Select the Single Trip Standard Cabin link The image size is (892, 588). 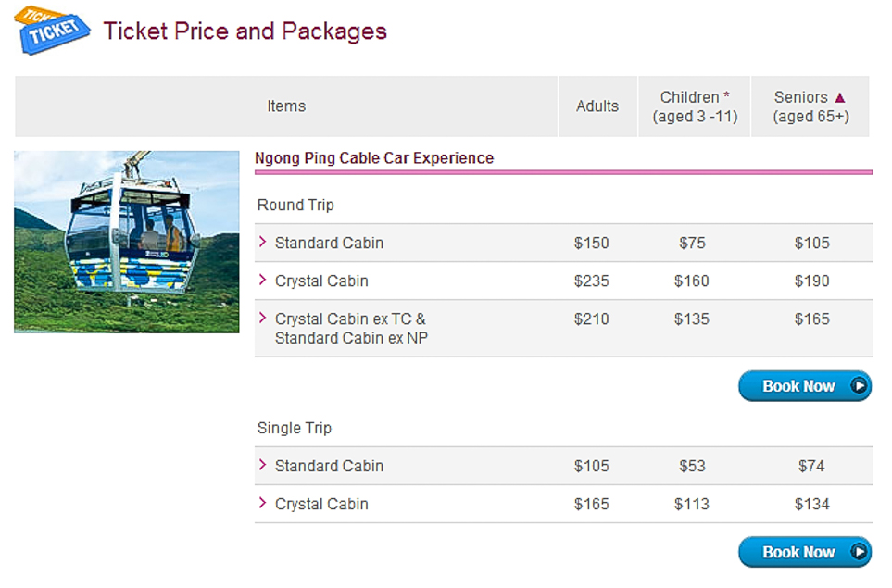pos(329,466)
